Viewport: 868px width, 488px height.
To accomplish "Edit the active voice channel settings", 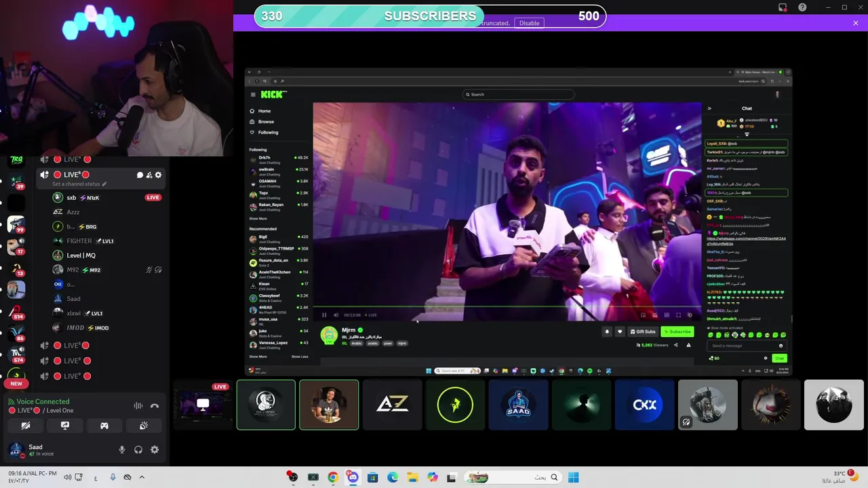I will point(158,175).
